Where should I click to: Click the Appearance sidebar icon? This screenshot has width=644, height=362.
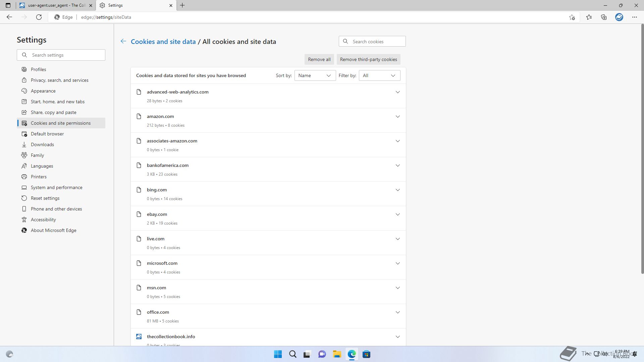pos(24,91)
